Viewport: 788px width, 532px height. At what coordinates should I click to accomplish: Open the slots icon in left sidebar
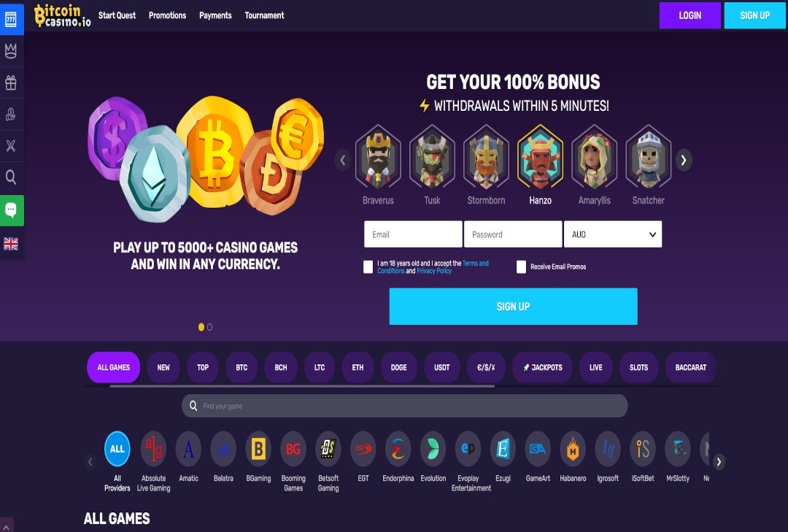[11, 20]
